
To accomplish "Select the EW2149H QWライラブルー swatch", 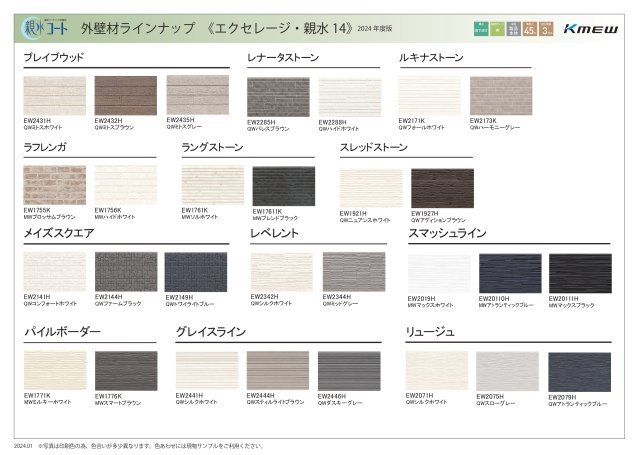I will point(195,271).
